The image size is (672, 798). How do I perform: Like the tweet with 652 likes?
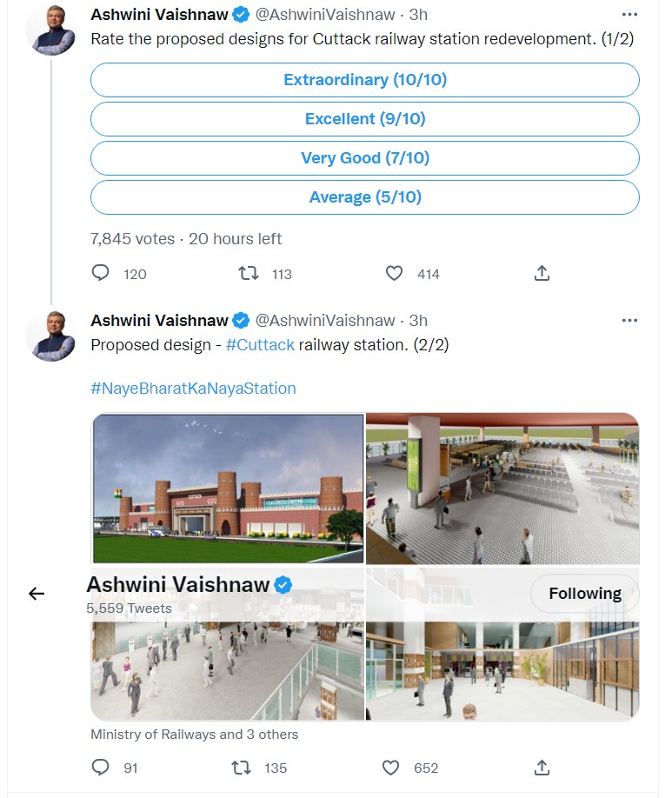click(x=391, y=768)
